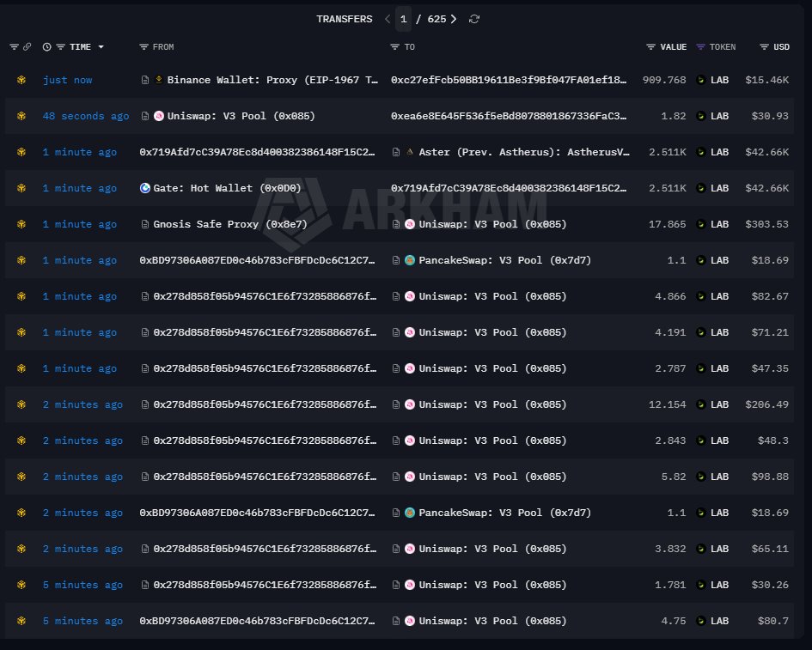Select the total page count 625

point(437,19)
